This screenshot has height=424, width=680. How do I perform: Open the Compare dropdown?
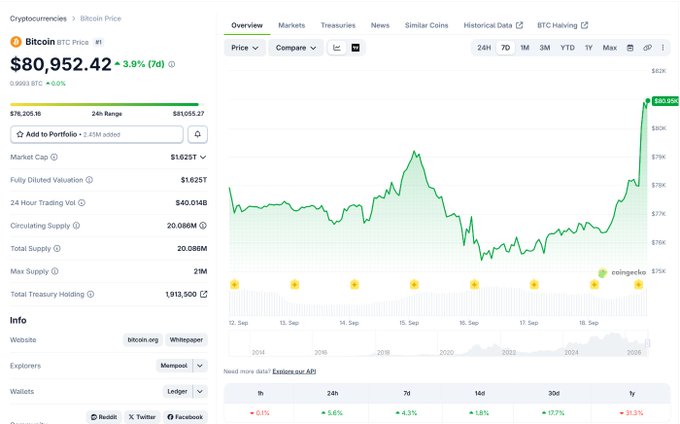click(296, 48)
